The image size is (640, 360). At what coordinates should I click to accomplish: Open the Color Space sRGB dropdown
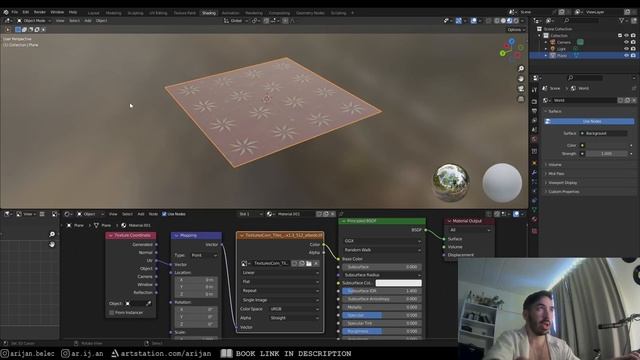(294, 309)
